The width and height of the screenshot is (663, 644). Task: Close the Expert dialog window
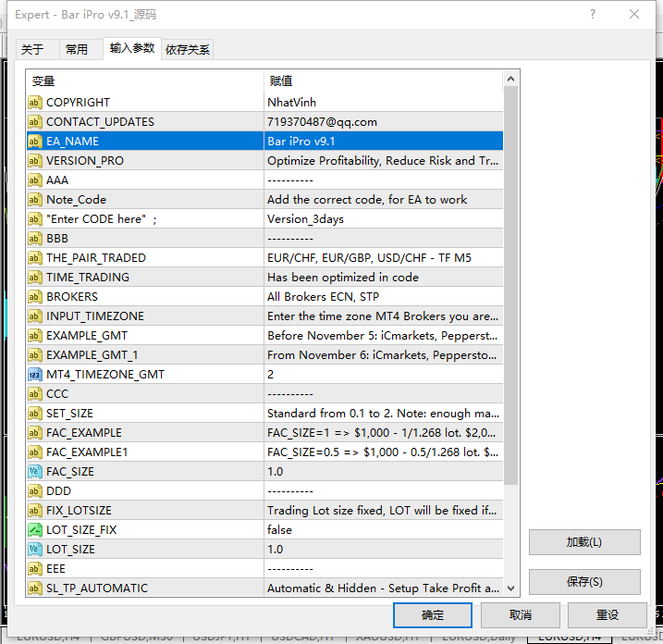(634, 15)
